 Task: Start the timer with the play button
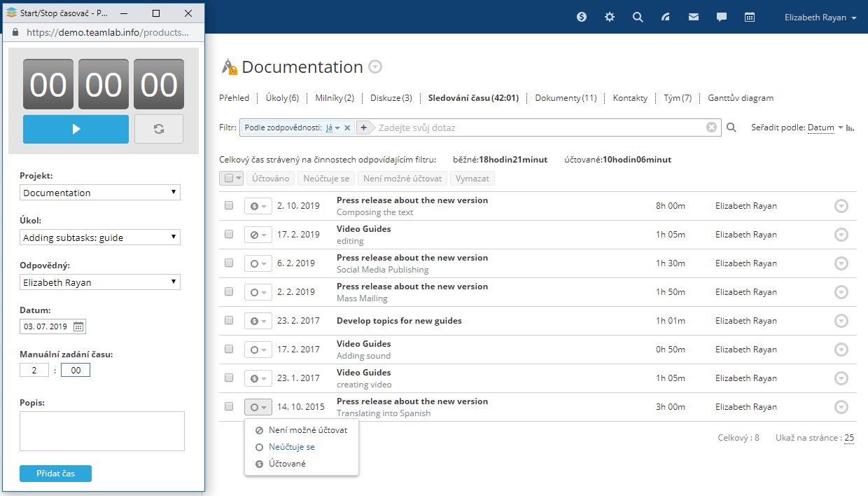coord(76,129)
